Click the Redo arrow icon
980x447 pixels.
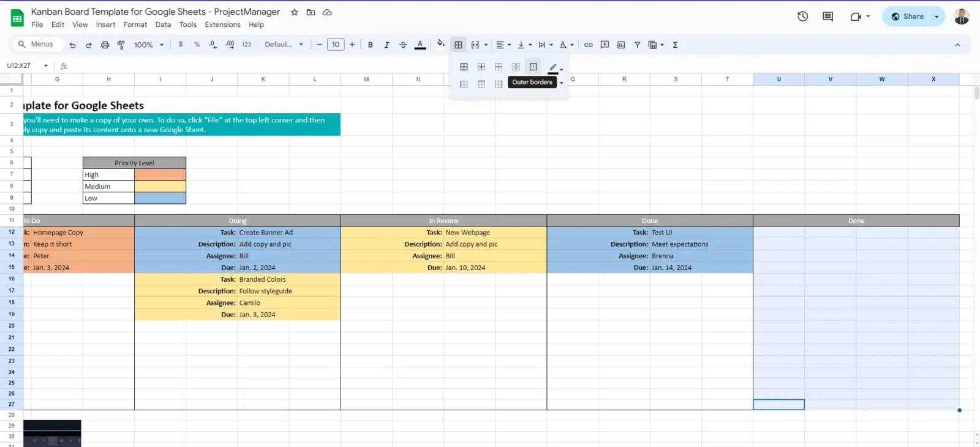point(88,45)
